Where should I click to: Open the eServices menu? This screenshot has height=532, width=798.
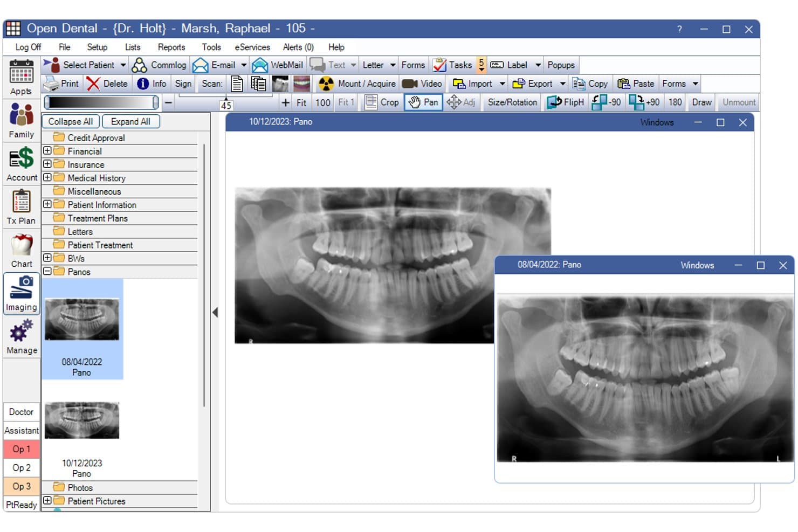pos(252,47)
